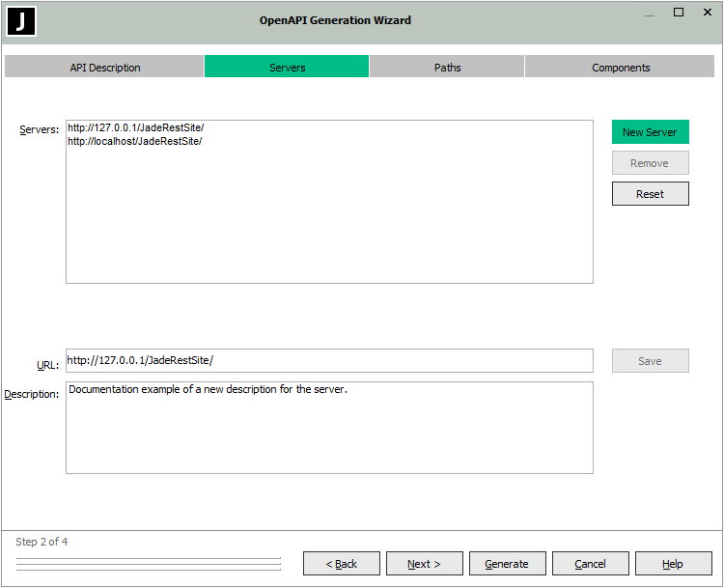
Task: Go to the Components tab
Action: (x=620, y=68)
